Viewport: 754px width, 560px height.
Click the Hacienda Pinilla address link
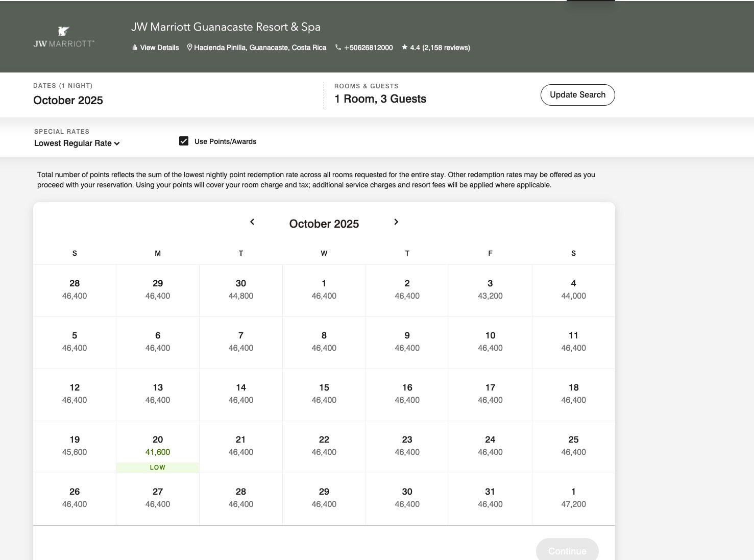pyautogui.click(x=260, y=47)
